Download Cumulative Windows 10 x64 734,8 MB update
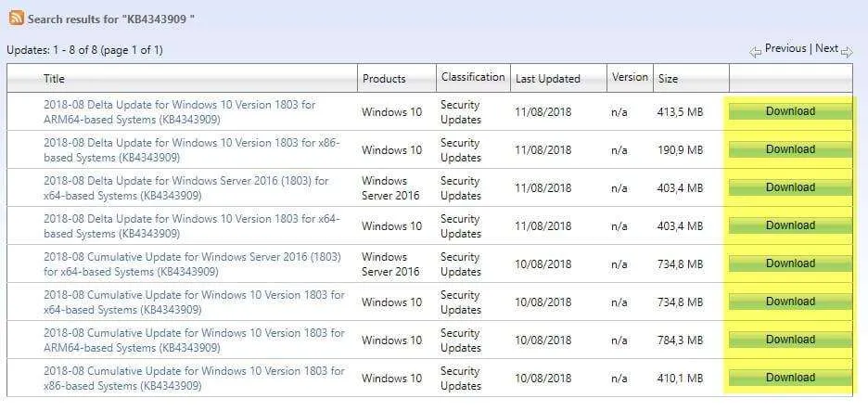Screen dimensions: 868x411 (790, 302)
